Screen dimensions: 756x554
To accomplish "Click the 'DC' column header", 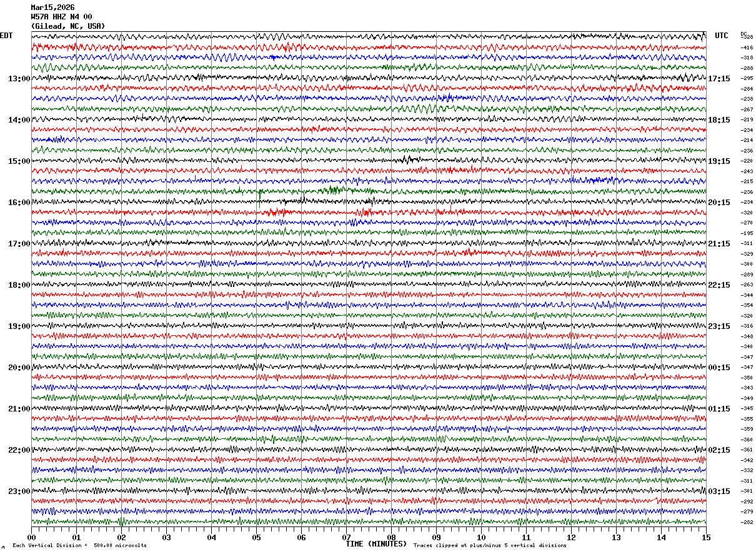I will coord(744,34).
